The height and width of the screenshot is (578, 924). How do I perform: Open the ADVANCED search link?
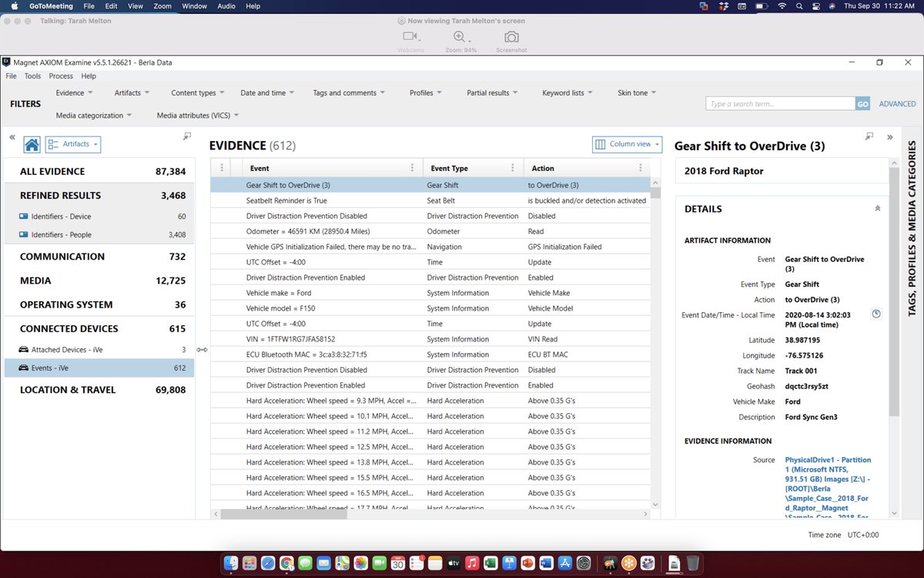[x=898, y=103]
